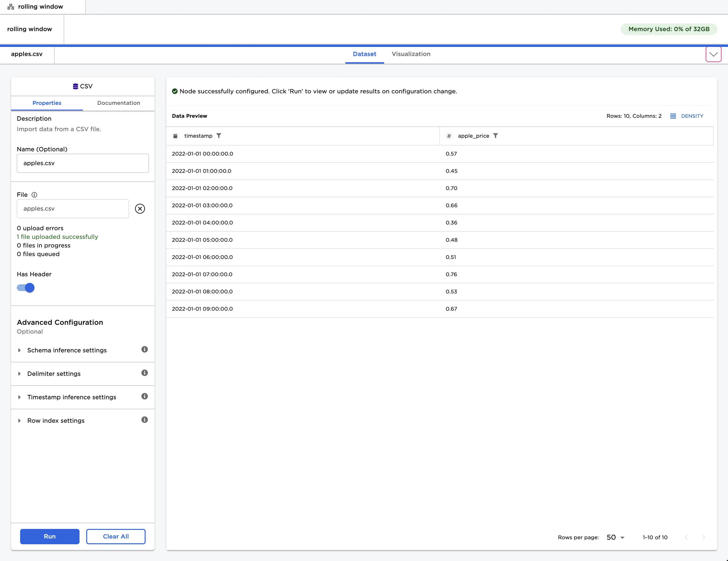
Task: Switch to the Visualization tab
Action: click(411, 54)
